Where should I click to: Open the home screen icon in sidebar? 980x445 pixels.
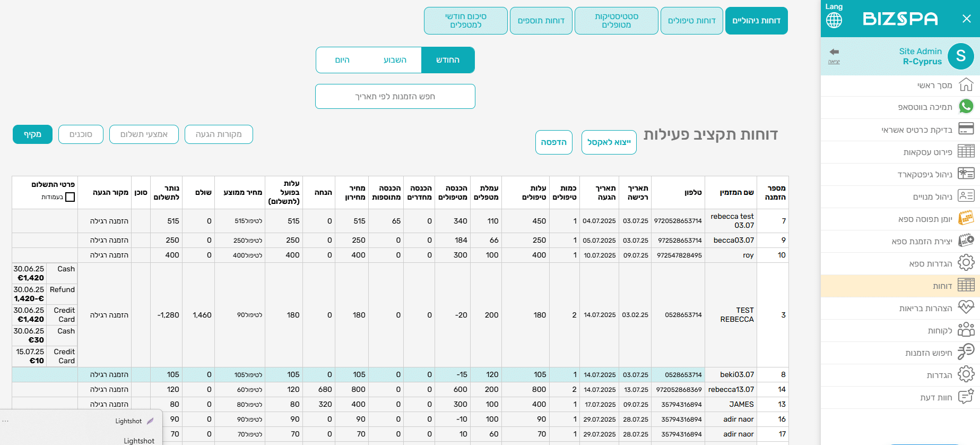click(x=966, y=85)
